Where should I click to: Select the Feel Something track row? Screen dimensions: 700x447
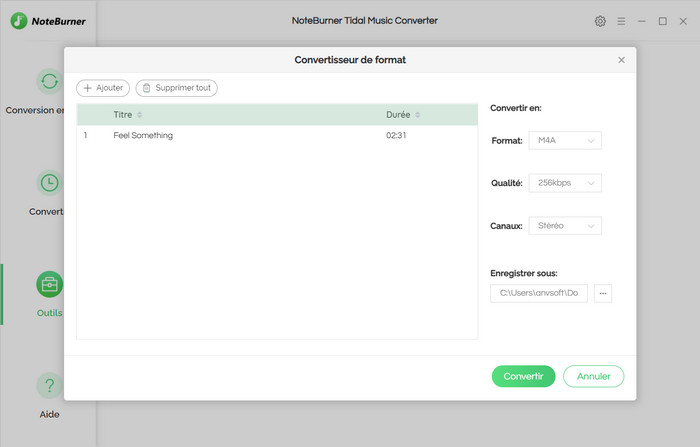click(x=277, y=135)
